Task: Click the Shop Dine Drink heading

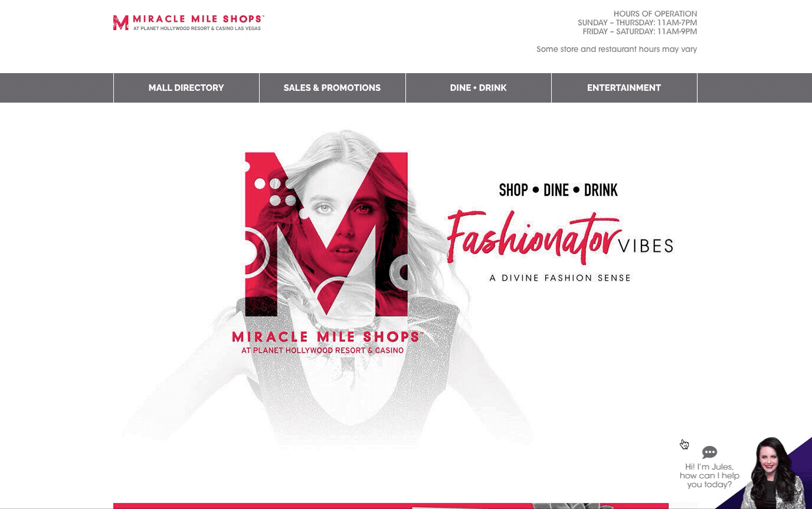Action: (x=558, y=190)
